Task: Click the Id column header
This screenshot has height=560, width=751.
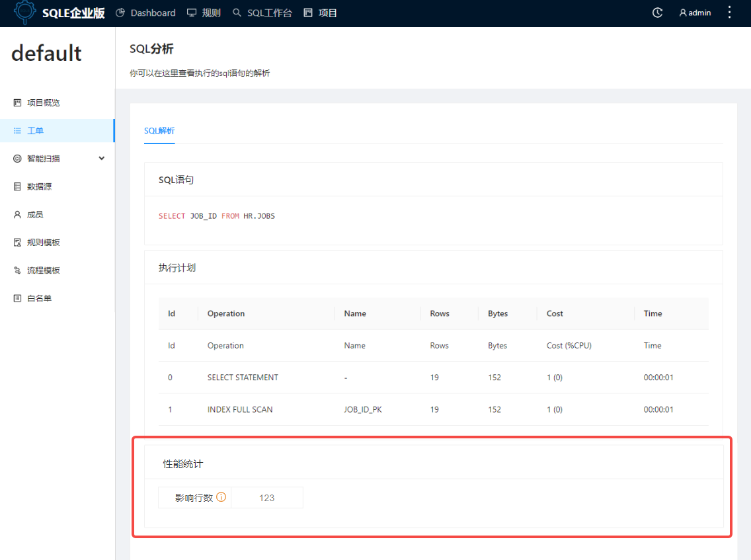Action: point(171,313)
